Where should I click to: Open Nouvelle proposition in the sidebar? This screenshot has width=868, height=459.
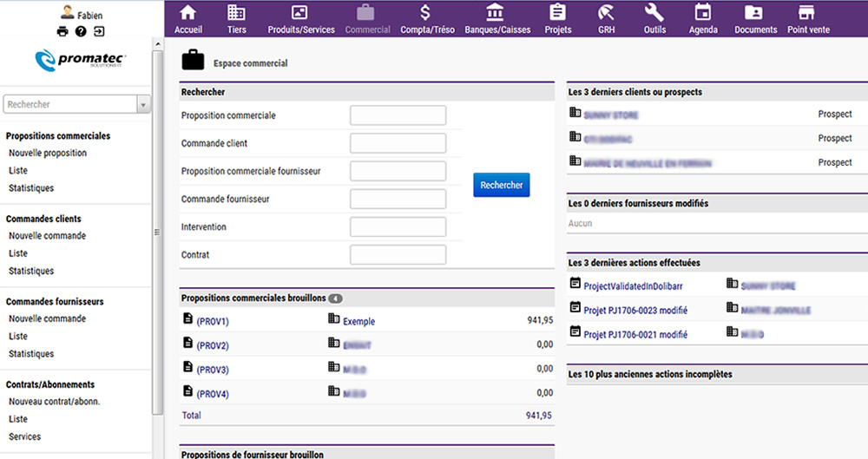[x=48, y=153]
